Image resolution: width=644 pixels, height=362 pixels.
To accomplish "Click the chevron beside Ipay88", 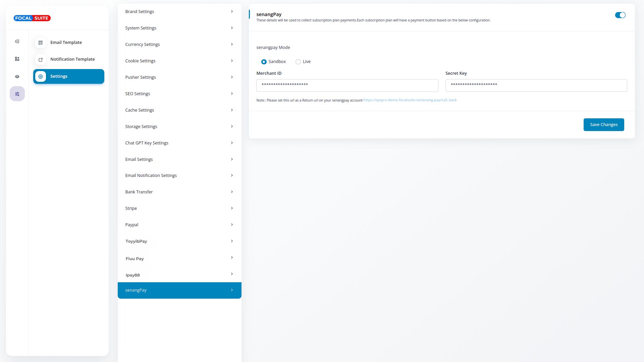I will pos(232,274).
